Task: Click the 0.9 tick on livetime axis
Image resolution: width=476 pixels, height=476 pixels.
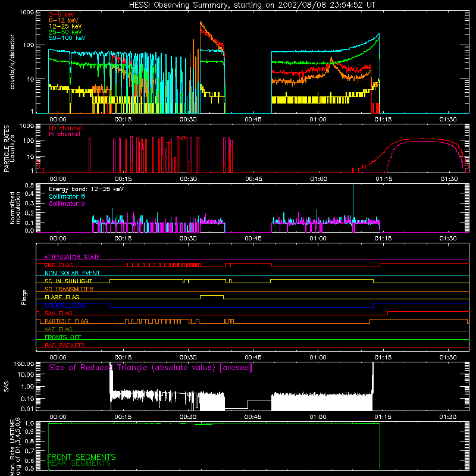Action: 29,432
